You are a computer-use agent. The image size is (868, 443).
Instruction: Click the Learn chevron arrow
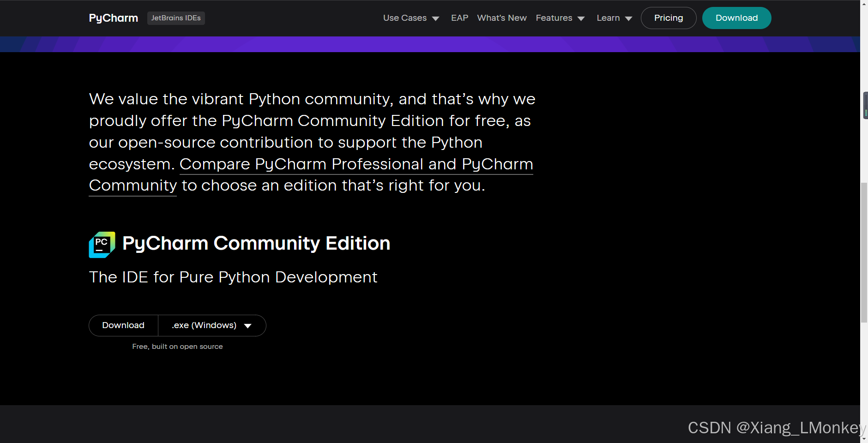[628, 18]
